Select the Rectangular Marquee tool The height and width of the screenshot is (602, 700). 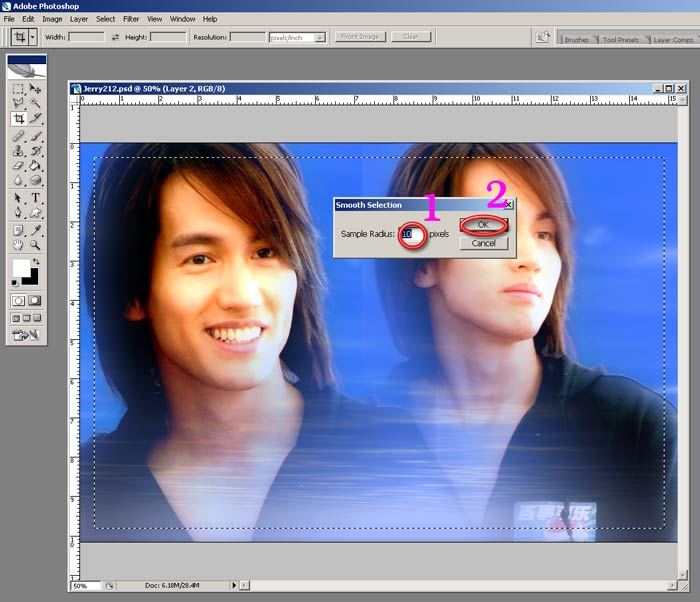(18, 88)
